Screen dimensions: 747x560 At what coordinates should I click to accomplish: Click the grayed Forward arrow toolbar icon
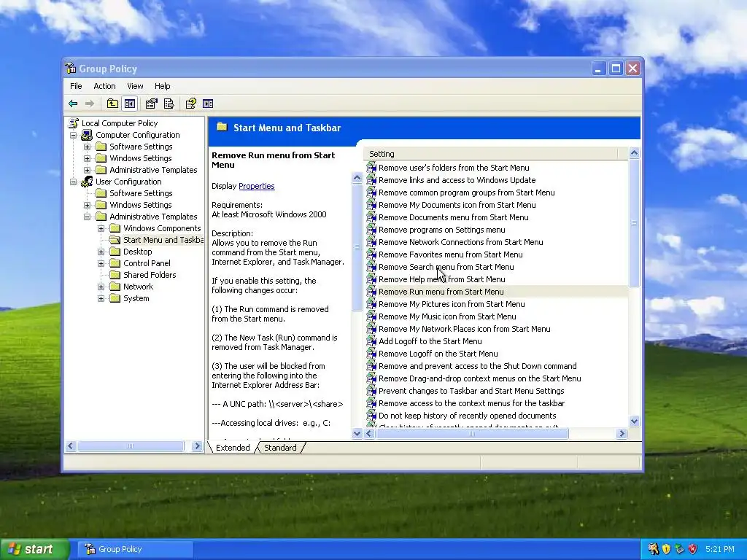[90, 104]
